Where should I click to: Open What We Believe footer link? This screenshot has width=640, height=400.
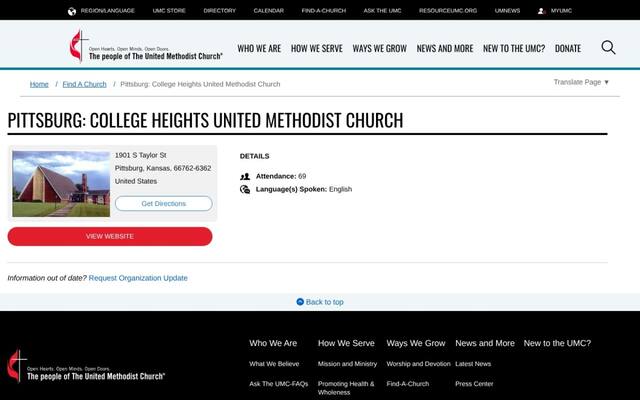274,364
